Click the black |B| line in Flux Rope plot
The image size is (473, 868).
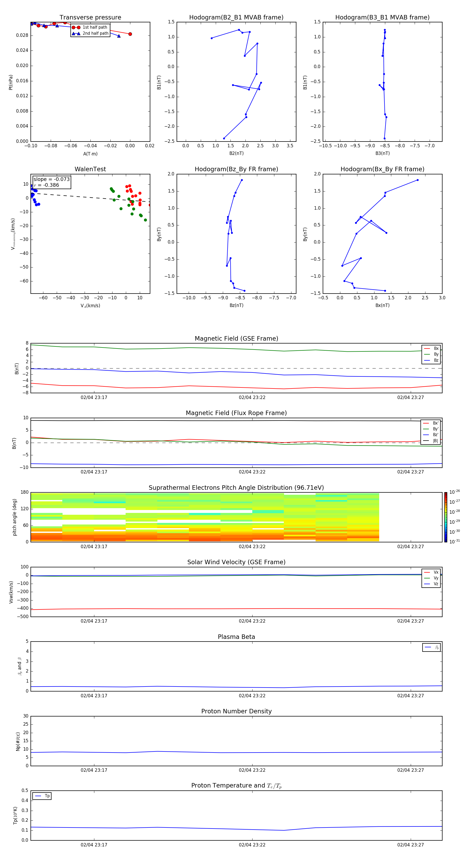point(236,421)
